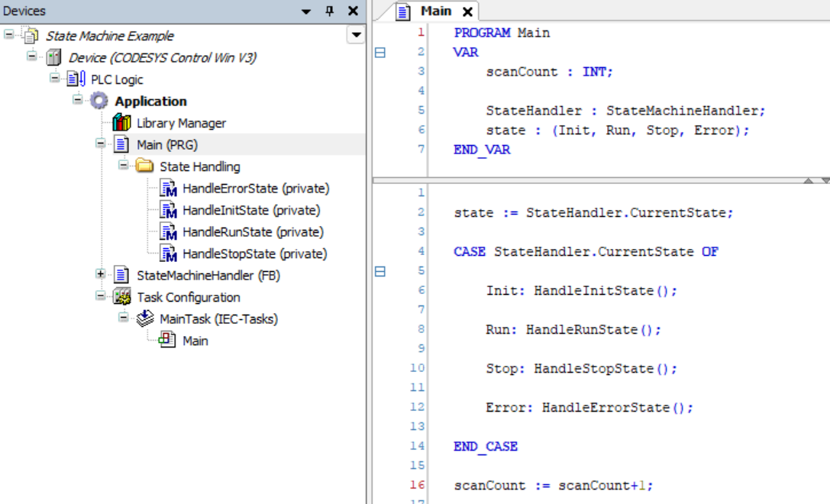830x504 pixels.
Task: Click the StateMachineHandler (FB) icon
Action: pos(121,276)
